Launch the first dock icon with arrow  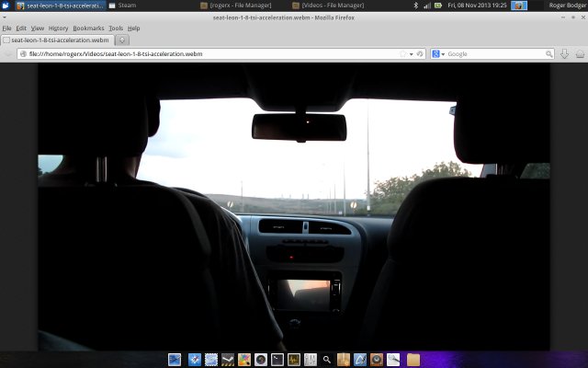(x=175, y=360)
